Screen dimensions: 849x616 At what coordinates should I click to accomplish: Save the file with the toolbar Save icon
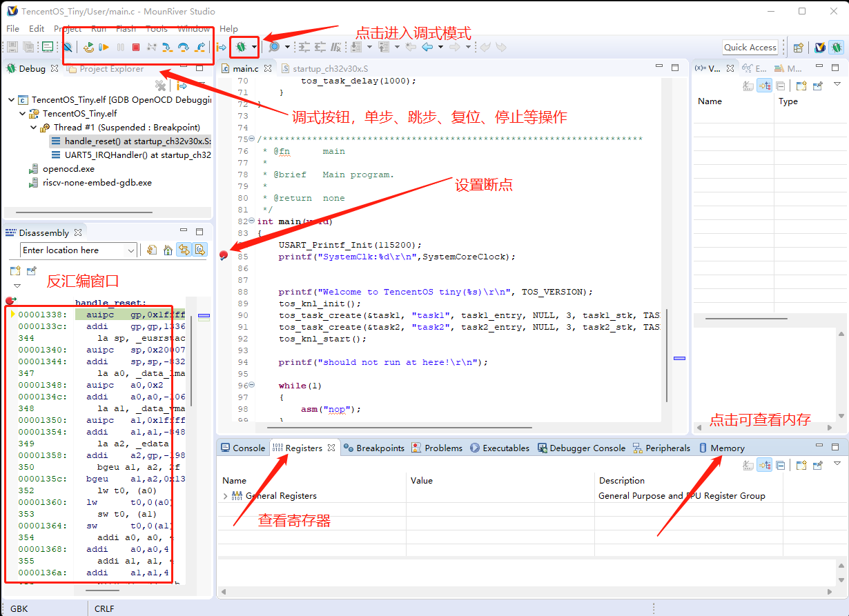pyautogui.click(x=12, y=47)
